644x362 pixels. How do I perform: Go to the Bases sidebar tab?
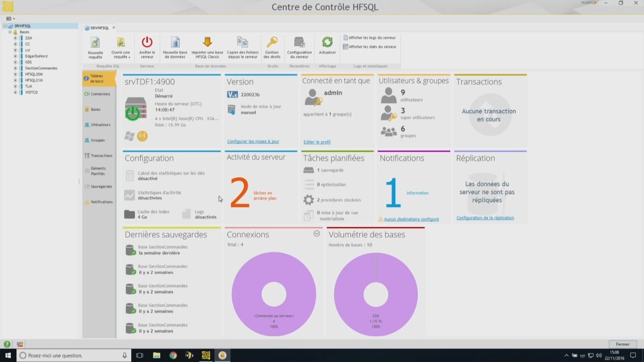(99, 109)
